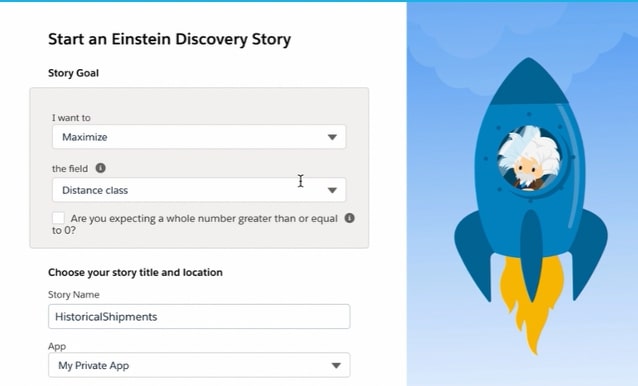Click the 'Story Name' field label
638x386 pixels.
74,294
